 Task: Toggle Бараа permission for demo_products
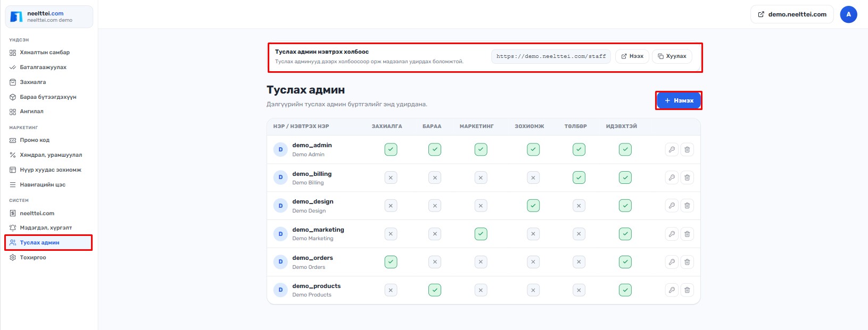click(x=435, y=290)
